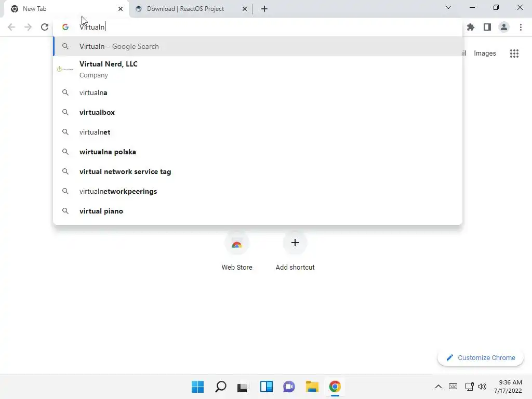The width and height of the screenshot is (532, 399).
Task: Choose the 'virtualnet' suggestion
Action: 258,132
